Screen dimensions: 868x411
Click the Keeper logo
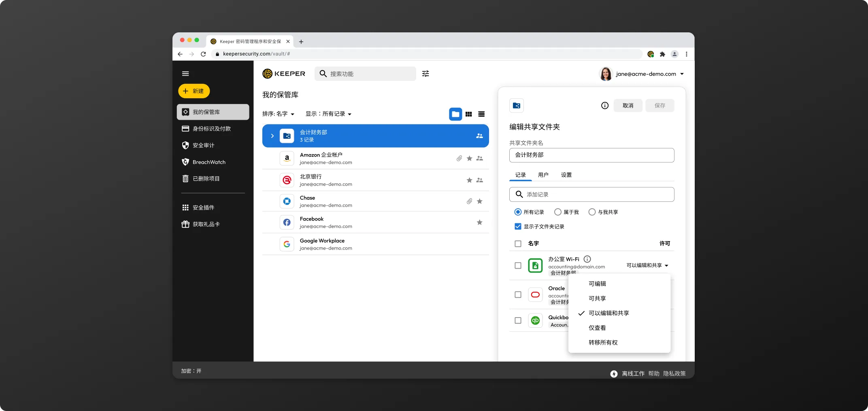click(284, 74)
